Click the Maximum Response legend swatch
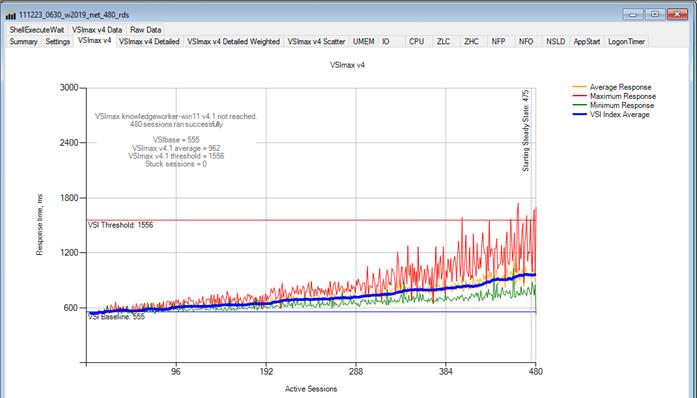The height and width of the screenshot is (398, 697). 579,96
